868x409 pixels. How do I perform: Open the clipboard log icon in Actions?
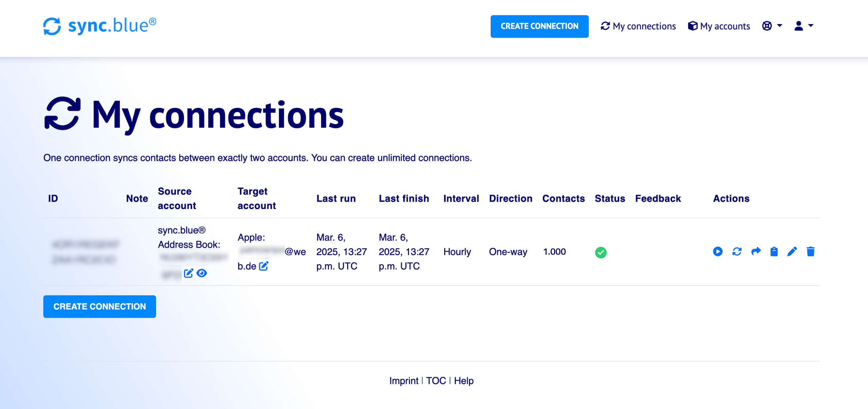[x=774, y=252]
